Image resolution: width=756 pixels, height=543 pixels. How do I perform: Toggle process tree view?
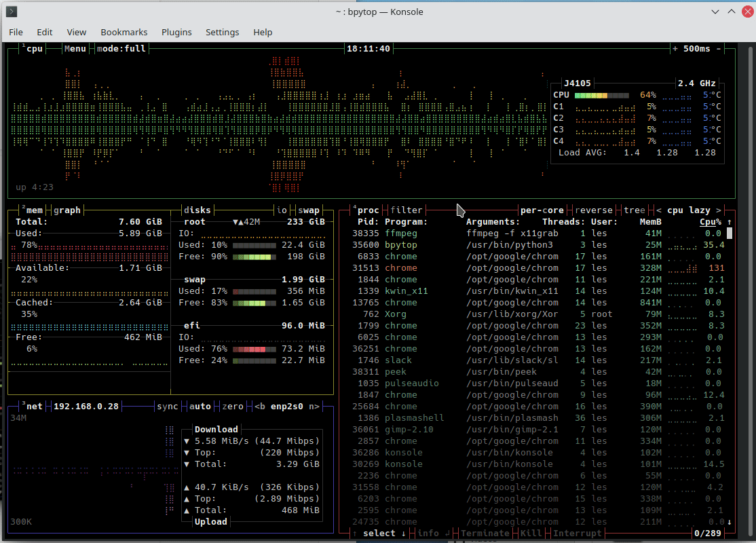pyautogui.click(x=634, y=210)
